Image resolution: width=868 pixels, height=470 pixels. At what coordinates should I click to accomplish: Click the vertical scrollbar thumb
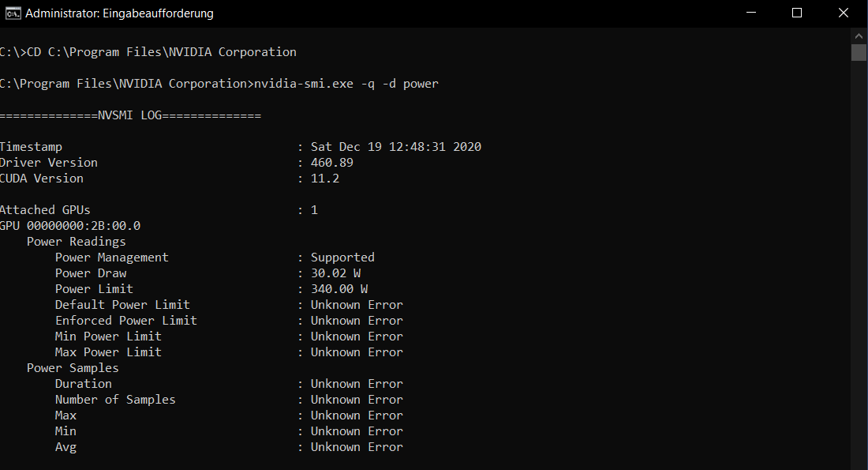[859, 53]
